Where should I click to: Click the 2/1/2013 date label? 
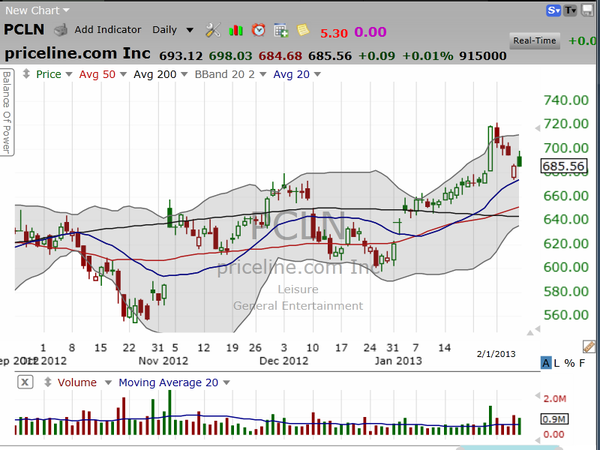pos(496,354)
